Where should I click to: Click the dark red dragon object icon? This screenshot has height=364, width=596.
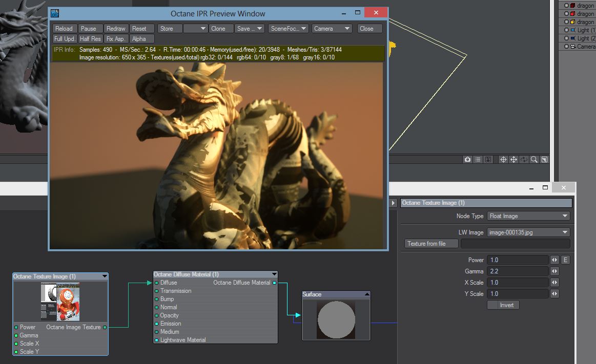pos(572,5)
